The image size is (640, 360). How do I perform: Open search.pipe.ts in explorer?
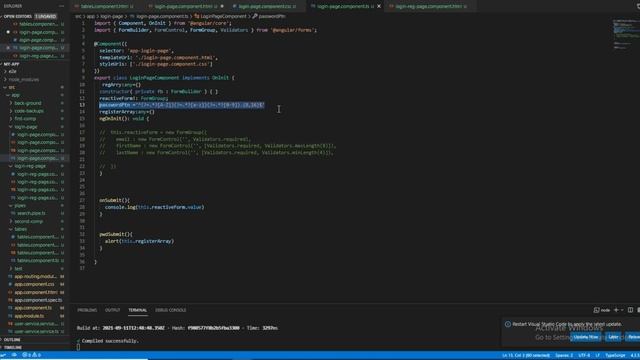point(31,213)
